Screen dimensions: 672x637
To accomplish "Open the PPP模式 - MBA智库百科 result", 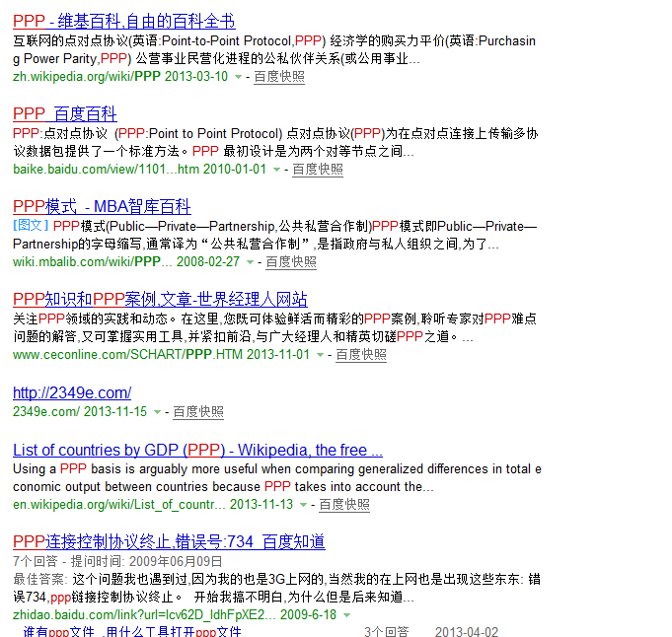I will 102,206.
